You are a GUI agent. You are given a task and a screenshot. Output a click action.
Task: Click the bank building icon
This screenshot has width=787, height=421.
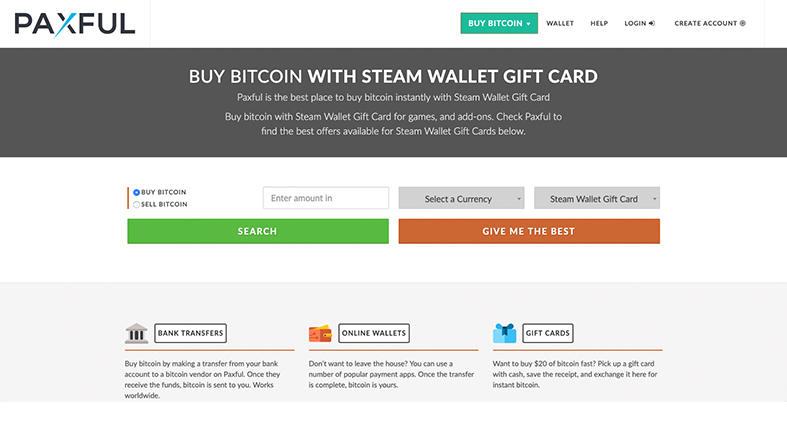[x=137, y=333]
